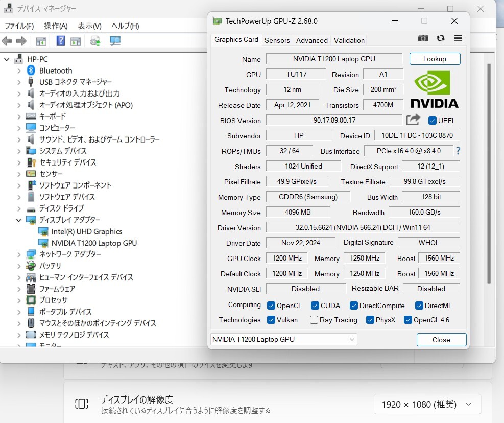Save the BIOS using the export icon

[x=413, y=120]
